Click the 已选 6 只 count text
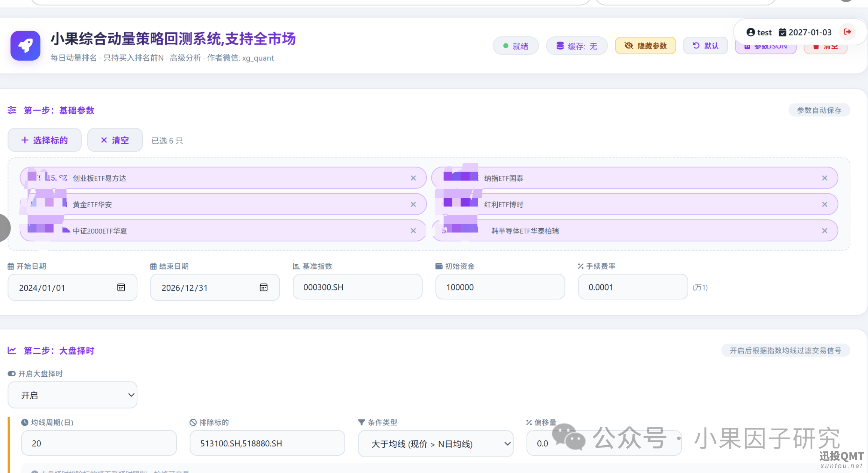 click(x=167, y=141)
